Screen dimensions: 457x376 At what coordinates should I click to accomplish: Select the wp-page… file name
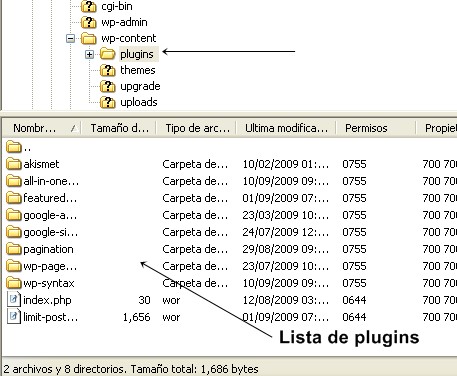50,266
